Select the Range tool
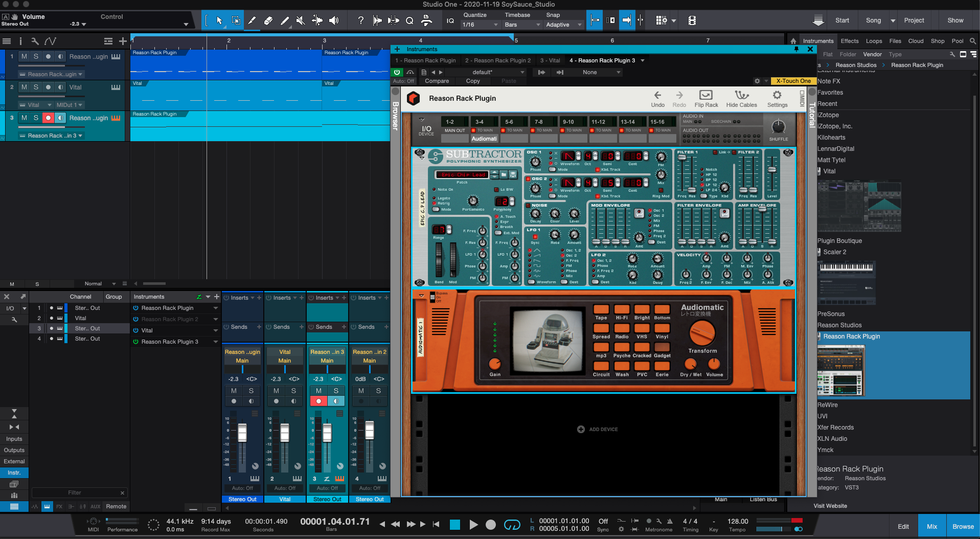 (x=236, y=20)
